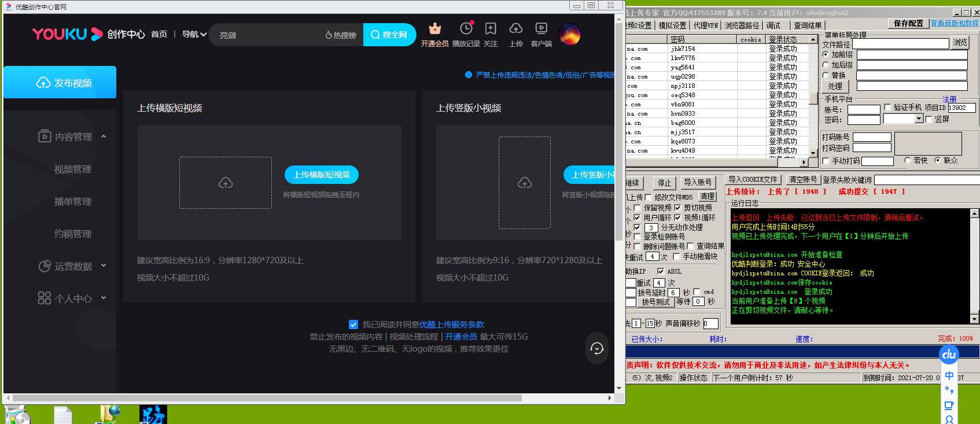
Task: Toggle the 剪切视频 checkbox
Action: point(677,208)
